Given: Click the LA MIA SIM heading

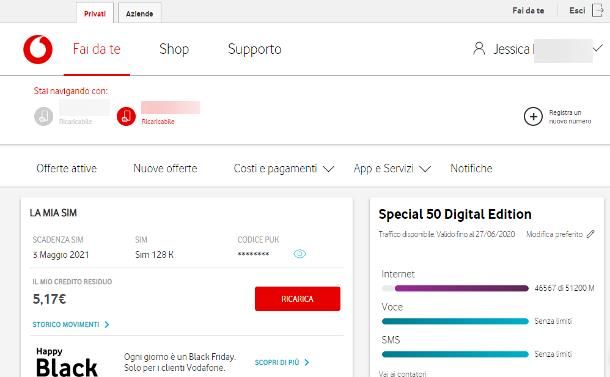Looking at the screenshot, I should [x=53, y=213].
